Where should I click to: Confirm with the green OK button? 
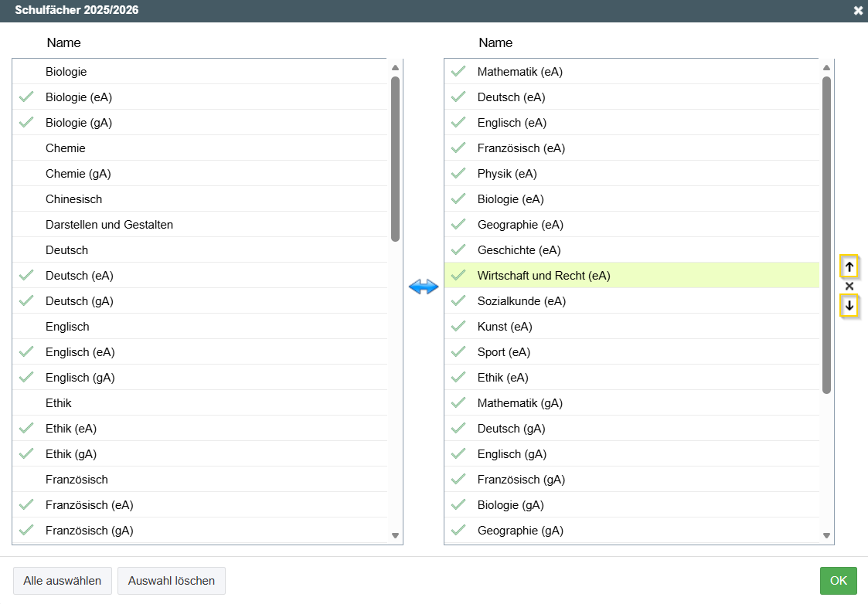[838, 581]
